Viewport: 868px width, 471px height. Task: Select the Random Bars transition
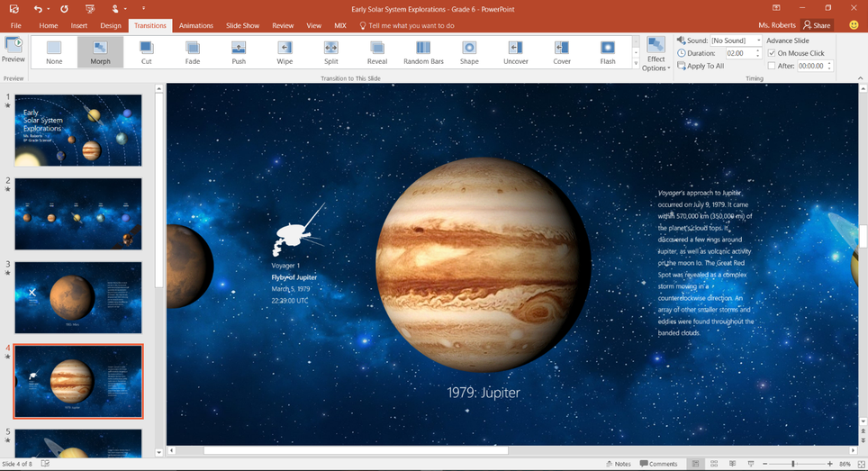pyautogui.click(x=423, y=52)
